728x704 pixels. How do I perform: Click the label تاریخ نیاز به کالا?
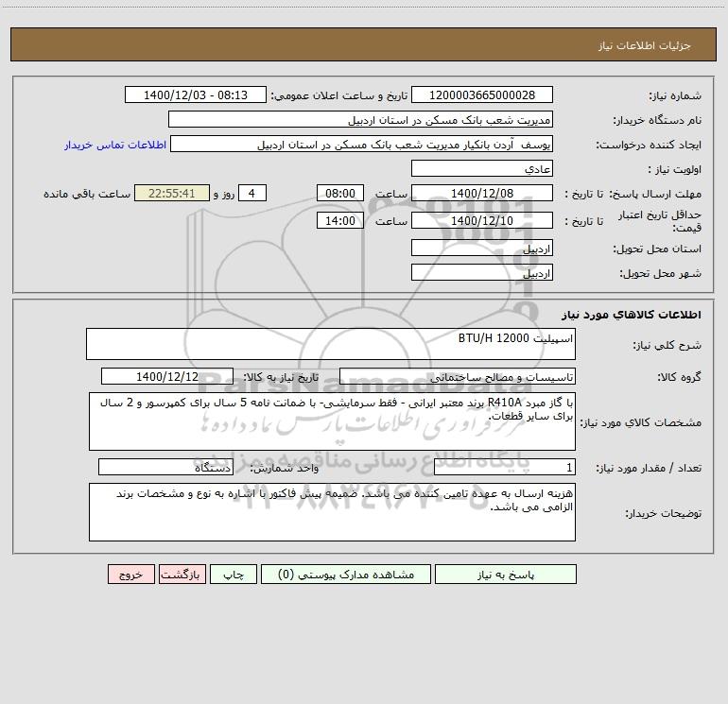click(x=281, y=377)
